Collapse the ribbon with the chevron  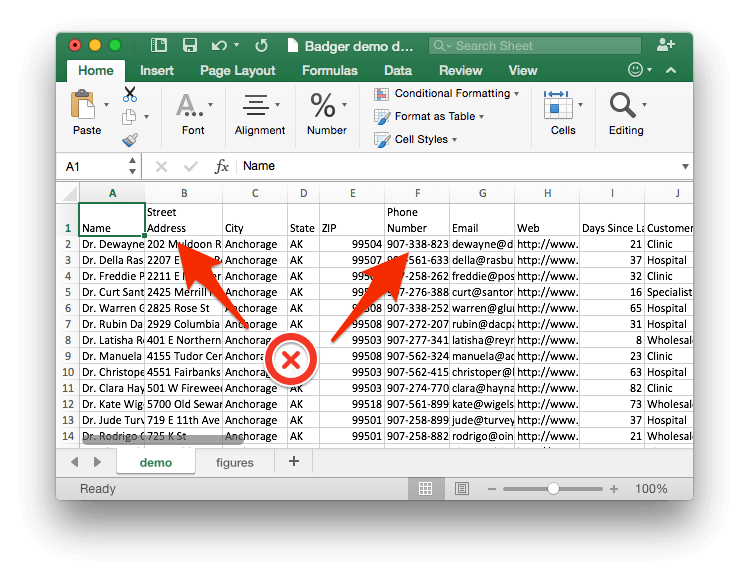click(x=671, y=70)
